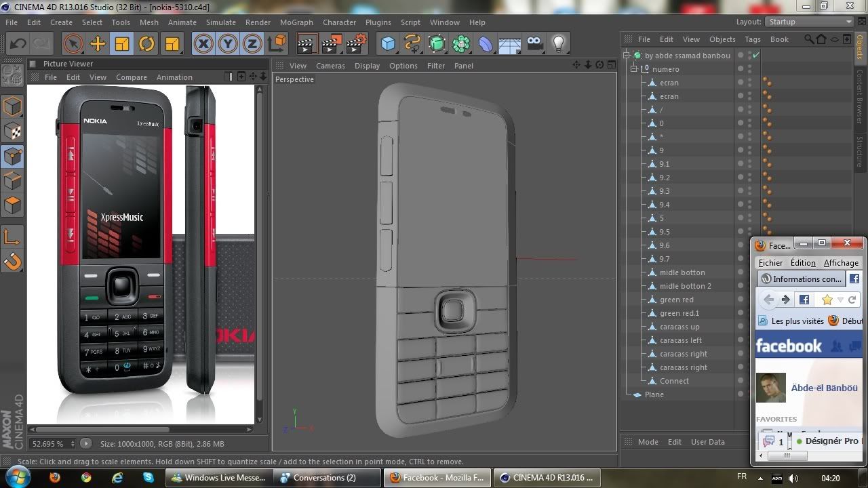Open the MoGraph menu
The height and width of the screenshot is (488, 868).
coord(296,22)
